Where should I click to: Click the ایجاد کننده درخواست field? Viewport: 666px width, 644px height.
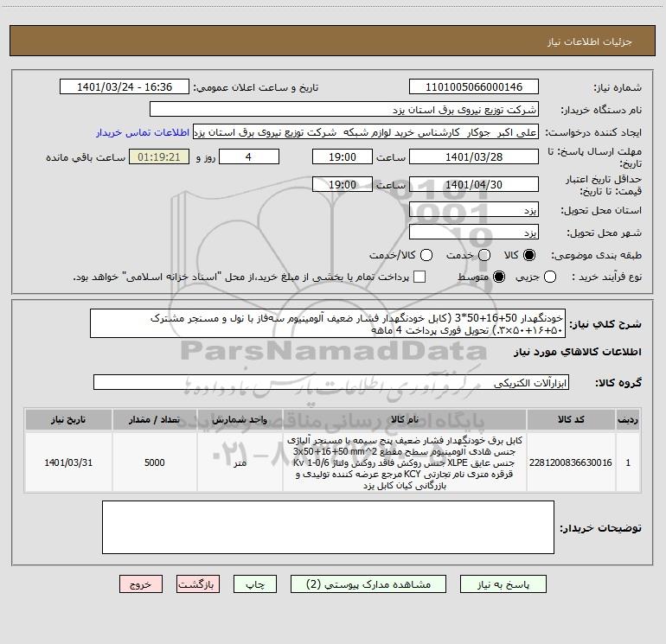tap(366, 131)
